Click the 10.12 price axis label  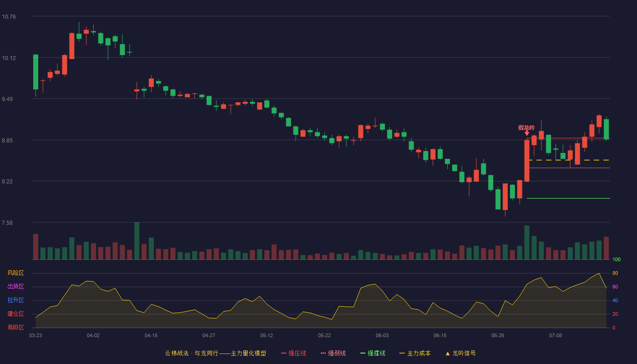tap(9, 58)
